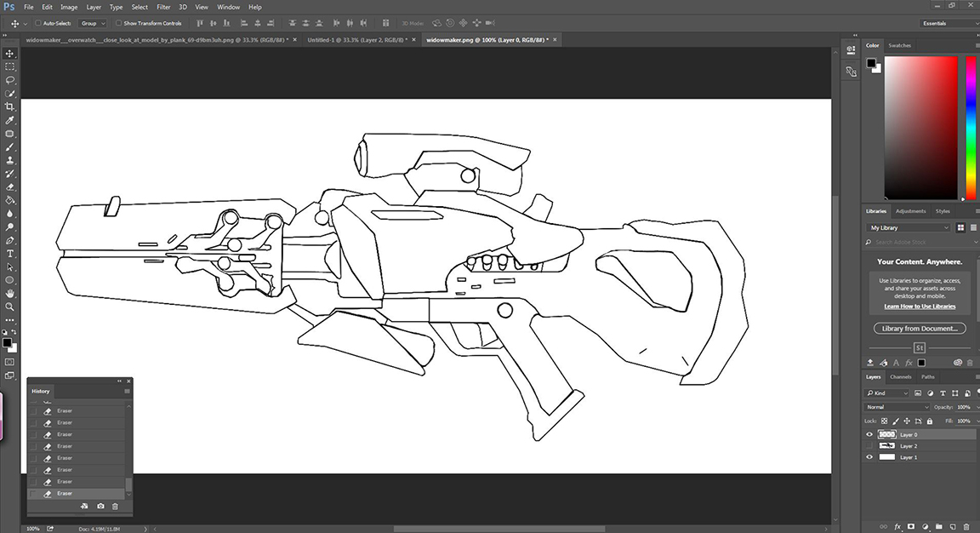
Task: Select the Blur tool
Action: pos(10,214)
